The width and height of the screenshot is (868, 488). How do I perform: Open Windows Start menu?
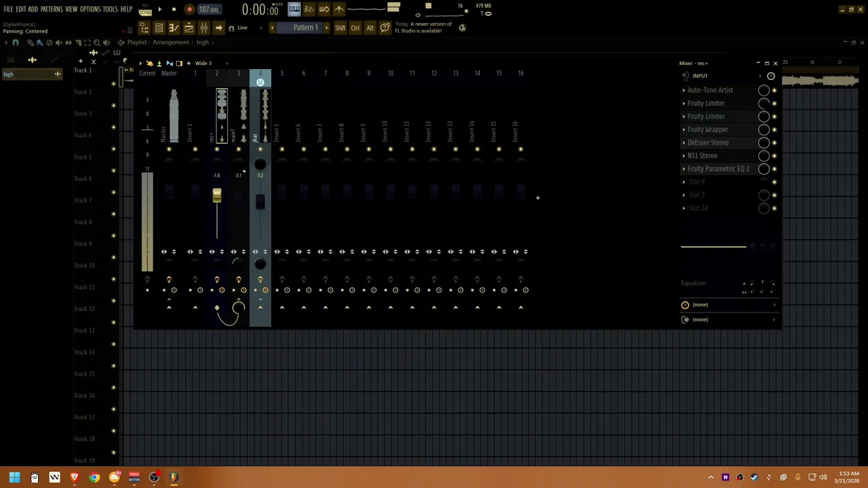coord(14,477)
